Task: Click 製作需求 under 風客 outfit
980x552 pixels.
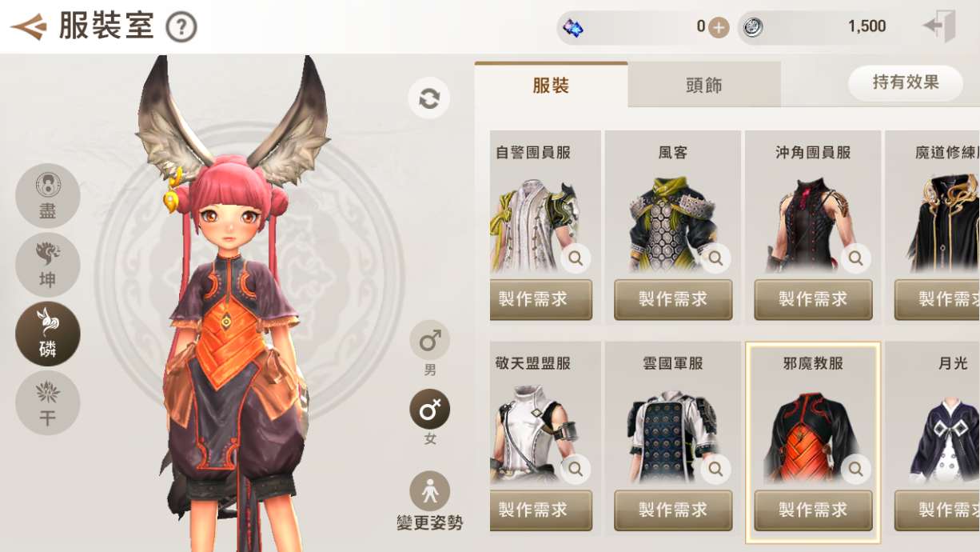Action: tap(673, 300)
